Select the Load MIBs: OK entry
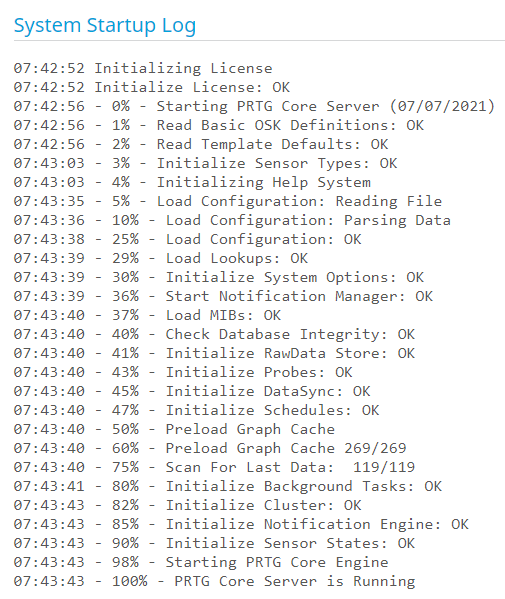The height and width of the screenshot is (599, 505). coord(147,316)
